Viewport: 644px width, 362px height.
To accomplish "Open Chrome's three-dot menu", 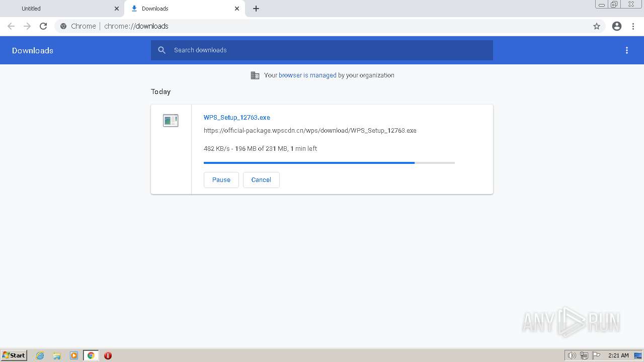I will coord(633,26).
